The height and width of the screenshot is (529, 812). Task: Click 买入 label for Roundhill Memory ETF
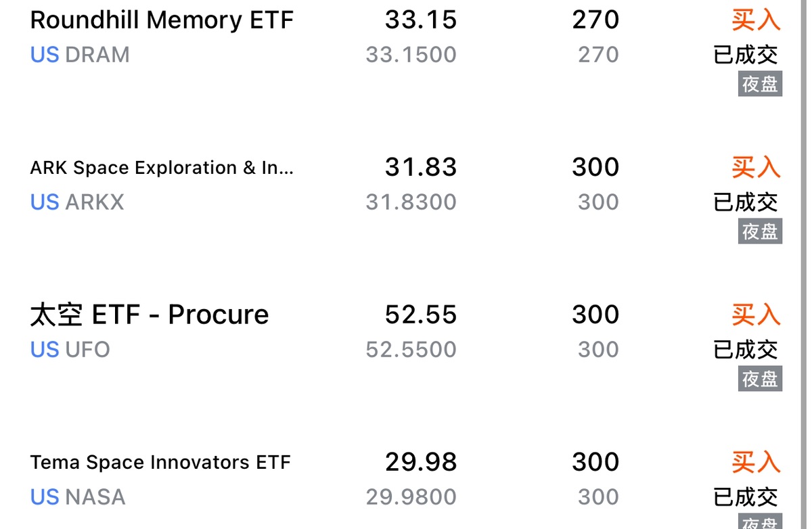point(755,20)
